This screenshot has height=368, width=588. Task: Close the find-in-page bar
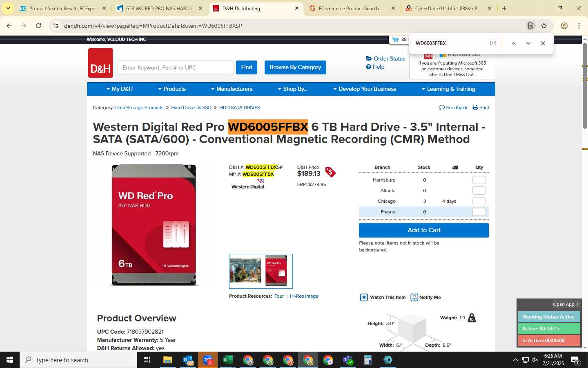(x=543, y=43)
